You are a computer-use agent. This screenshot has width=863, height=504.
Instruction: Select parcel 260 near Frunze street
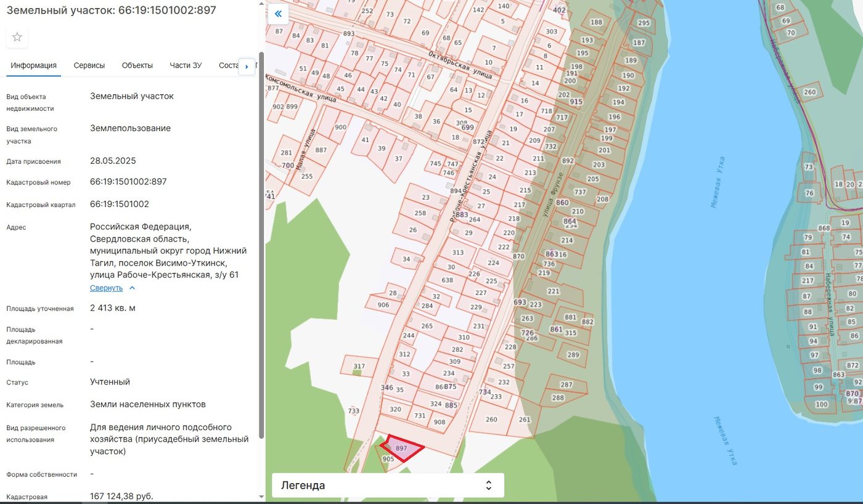click(491, 420)
